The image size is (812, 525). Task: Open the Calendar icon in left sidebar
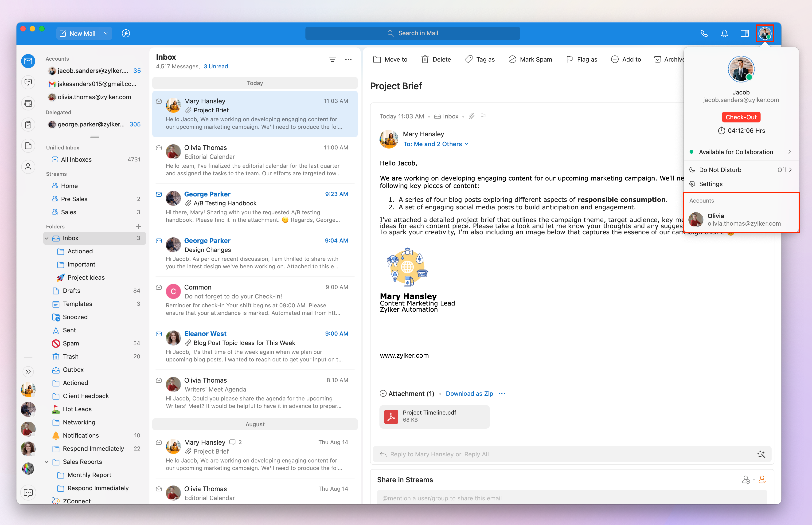coord(28,104)
